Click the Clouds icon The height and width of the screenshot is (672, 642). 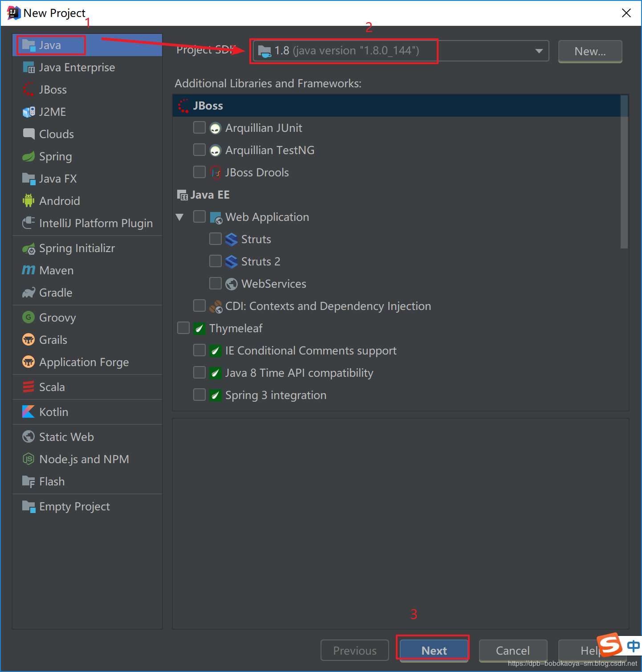pos(28,134)
